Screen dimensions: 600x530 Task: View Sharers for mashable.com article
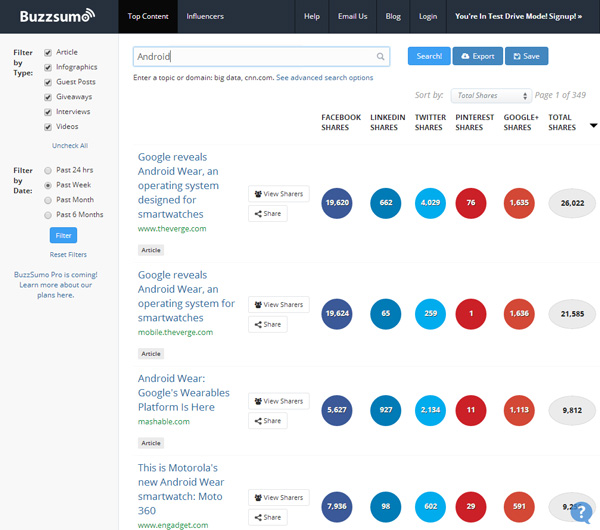pos(279,401)
